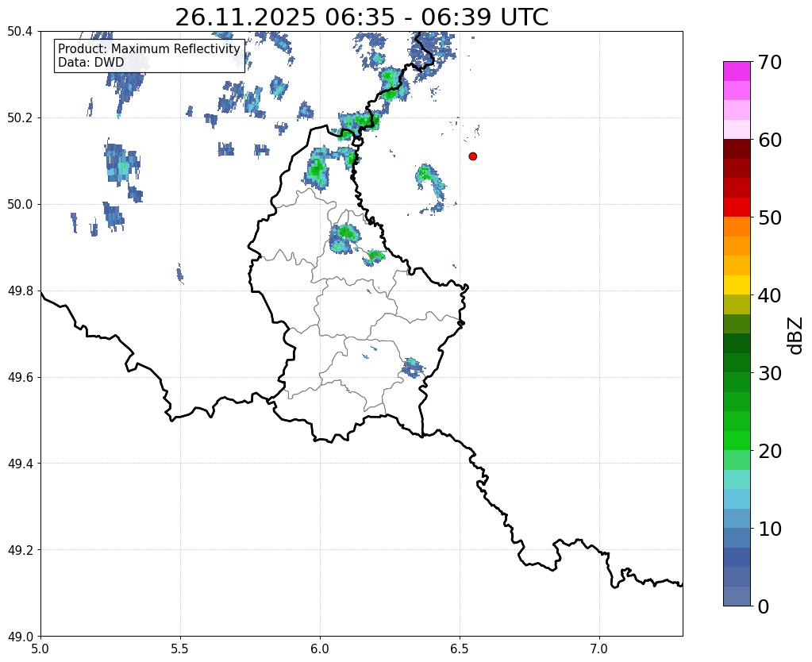Image resolution: width=812 pixels, height=662 pixels.
Task: Click the dBZ colorbar axis label
Action: [x=796, y=336]
